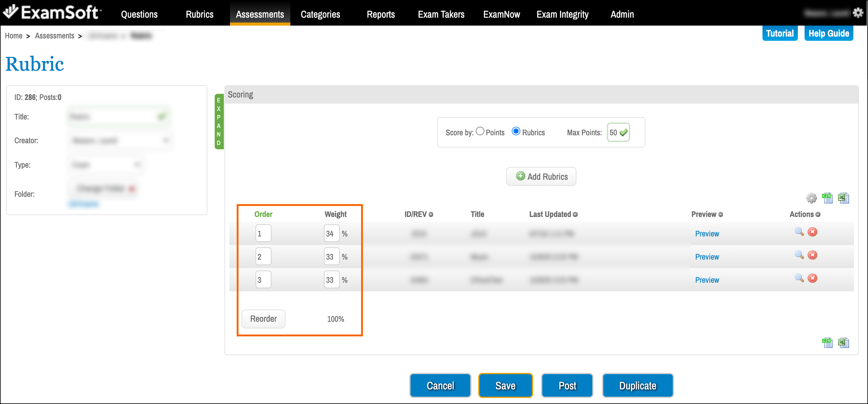
Task: Click the Order field with value 1
Action: (x=263, y=233)
